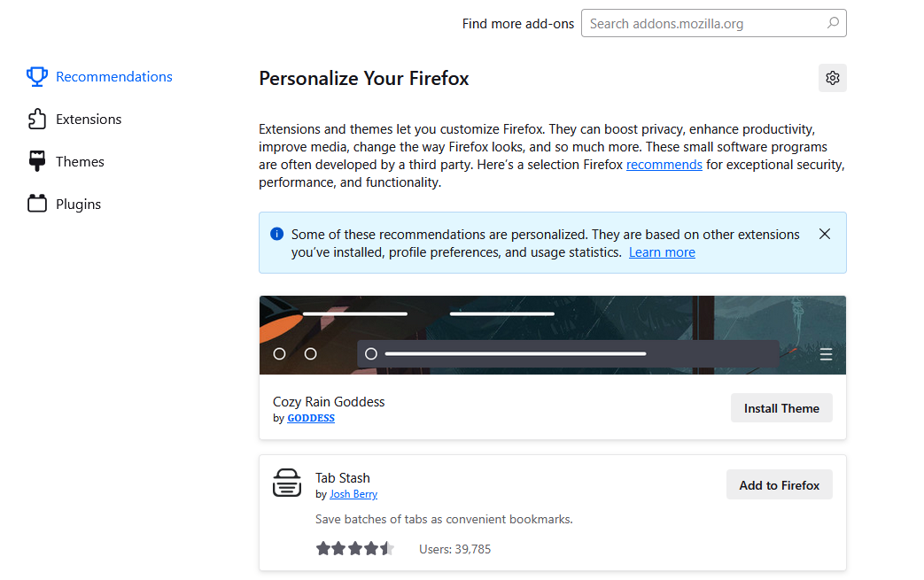The width and height of the screenshot is (924, 580).
Task: Open the gear tools menu for add-ons
Action: [x=832, y=78]
